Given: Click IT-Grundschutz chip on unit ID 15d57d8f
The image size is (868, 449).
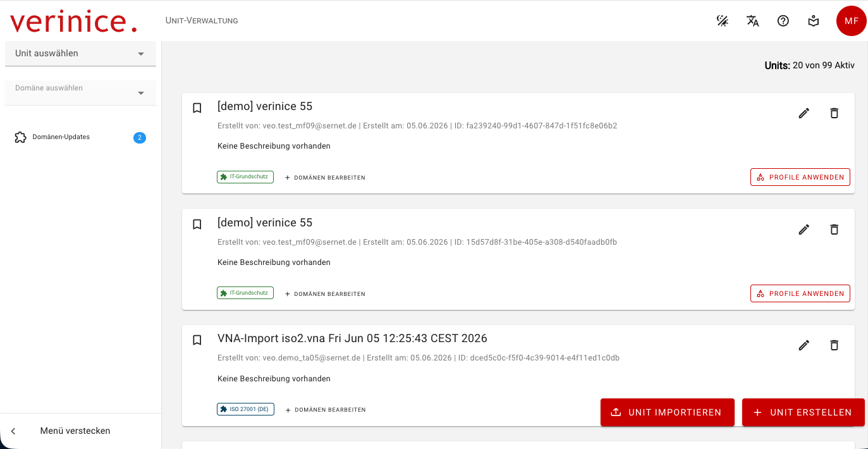Looking at the screenshot, I should point(245,293).
